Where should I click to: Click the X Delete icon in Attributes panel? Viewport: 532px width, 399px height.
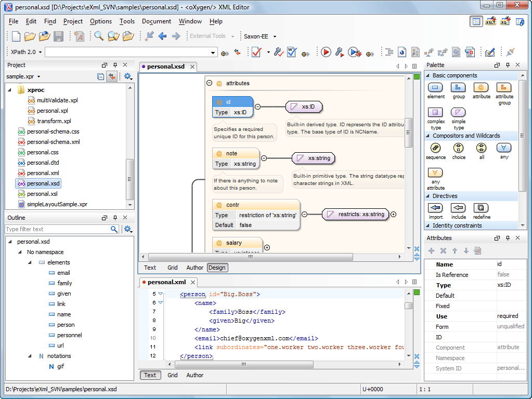[443, 251]
